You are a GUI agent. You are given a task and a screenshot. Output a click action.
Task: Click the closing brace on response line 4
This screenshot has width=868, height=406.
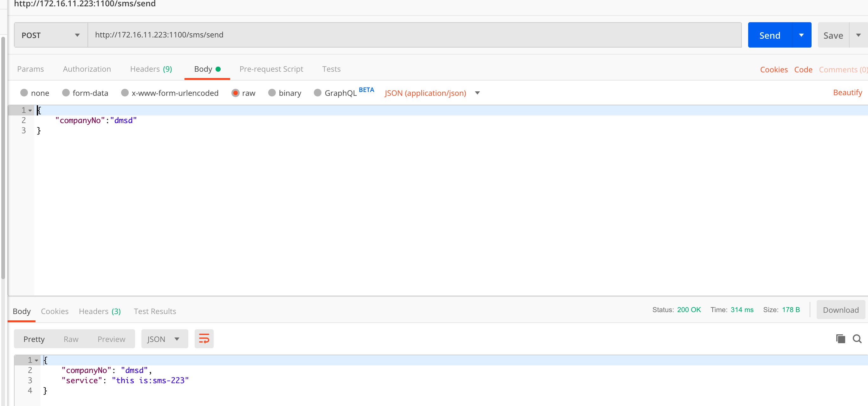[x=45, y=390]
